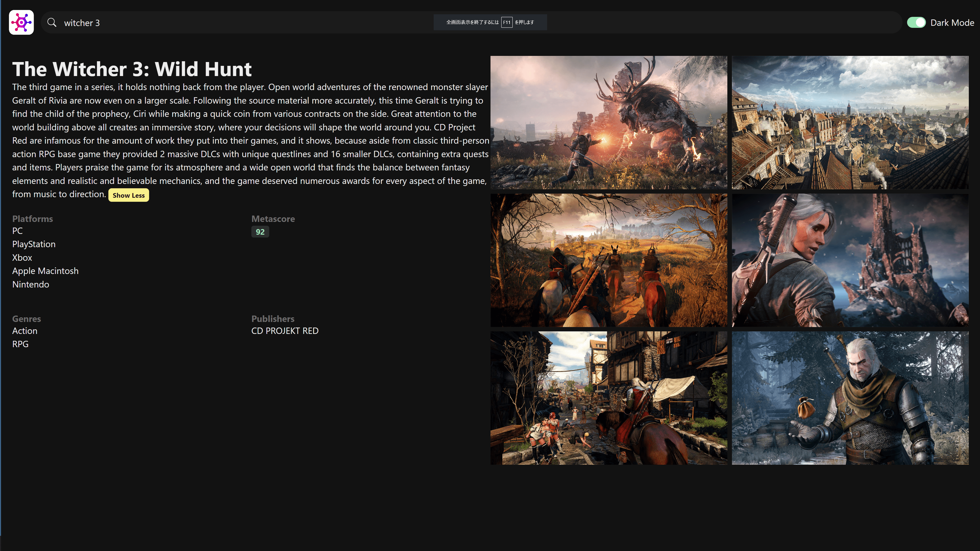Open the Geralt tossing coin pouch screenshot
Screen dimensions: 980x551
(850, 398)
